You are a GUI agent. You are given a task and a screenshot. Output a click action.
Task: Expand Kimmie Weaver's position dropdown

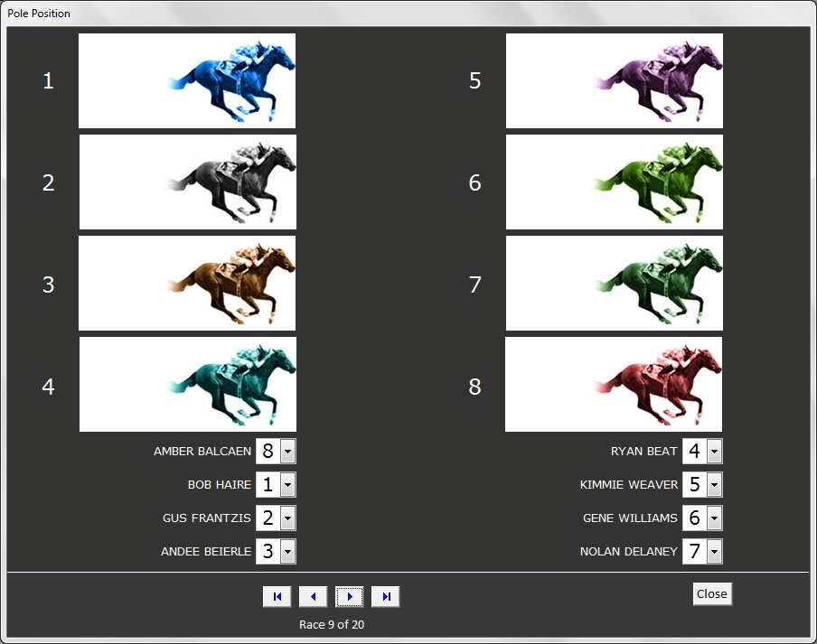[x=714, y=485]
